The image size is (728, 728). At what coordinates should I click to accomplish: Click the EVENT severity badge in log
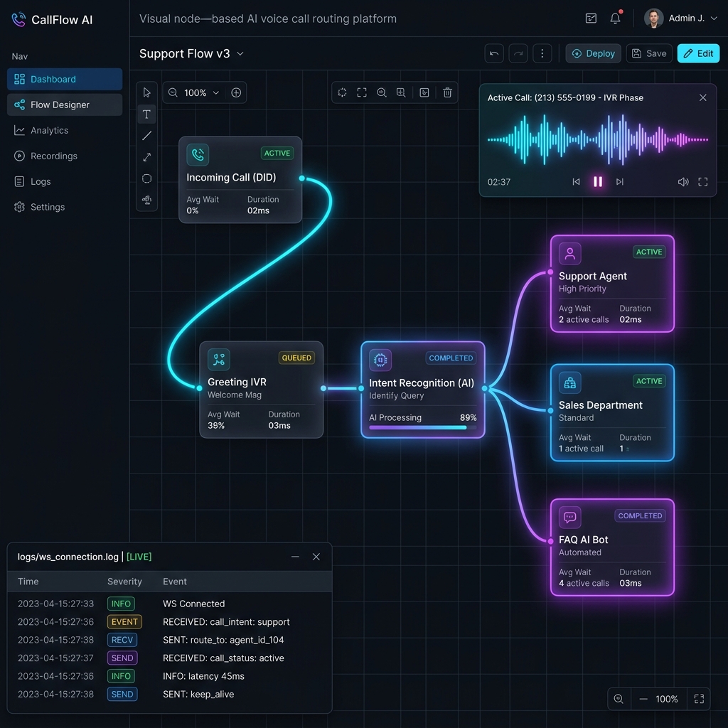pyautogui.click(x=124, y=621)
